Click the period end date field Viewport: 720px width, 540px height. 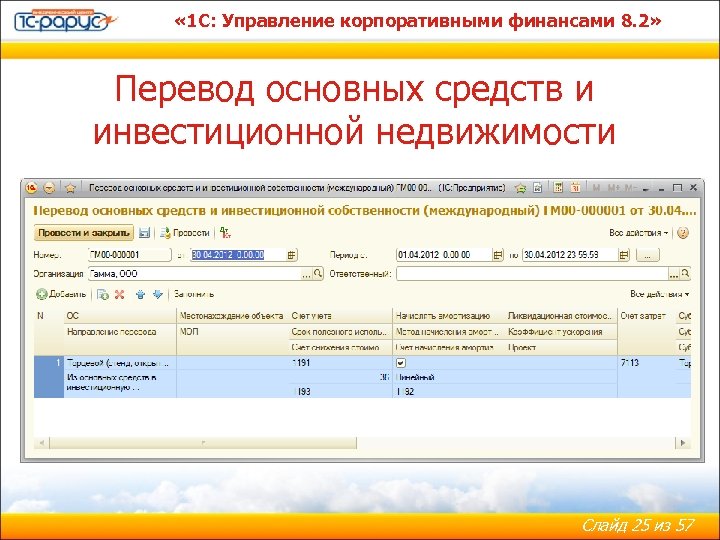tap(570, 255)
